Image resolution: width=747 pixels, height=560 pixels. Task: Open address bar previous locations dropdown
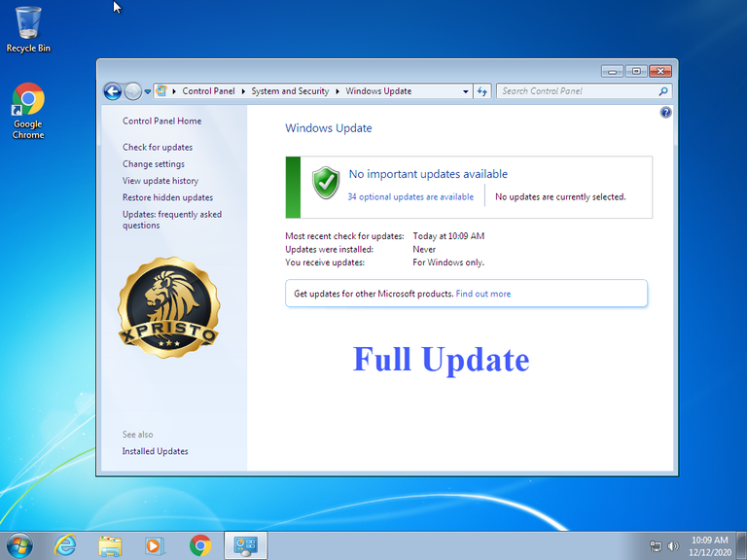click(466, 91)
